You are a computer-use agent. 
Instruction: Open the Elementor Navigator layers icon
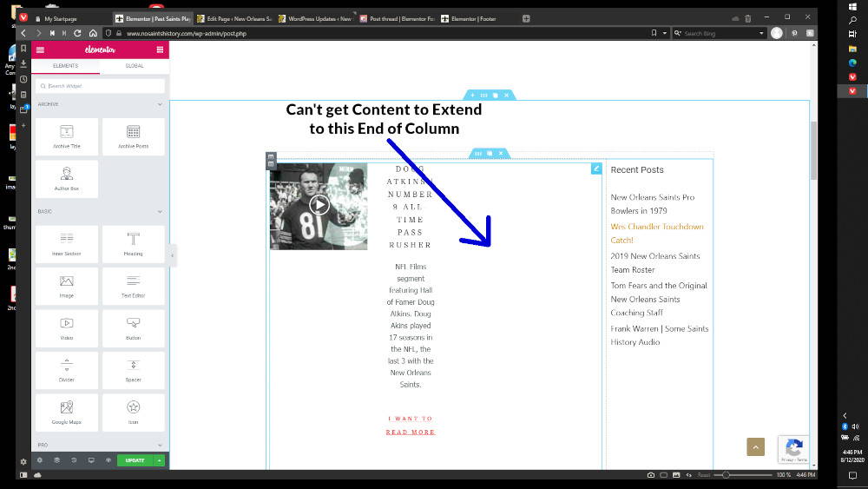[57, 460]
